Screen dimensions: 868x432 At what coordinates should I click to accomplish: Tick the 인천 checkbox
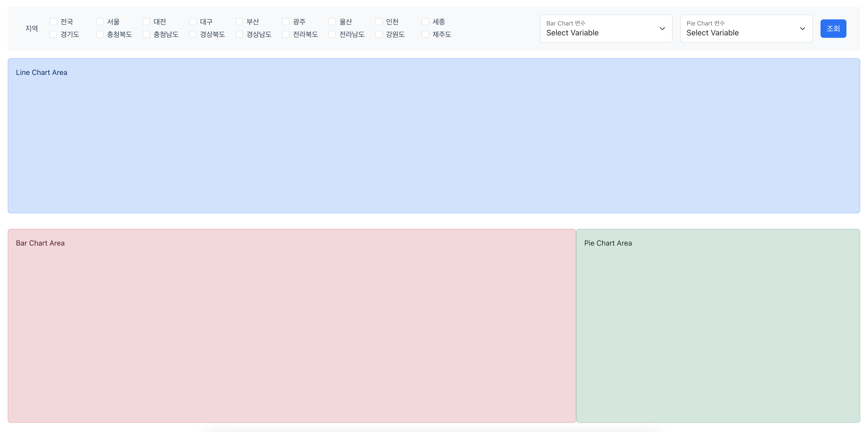379,22
